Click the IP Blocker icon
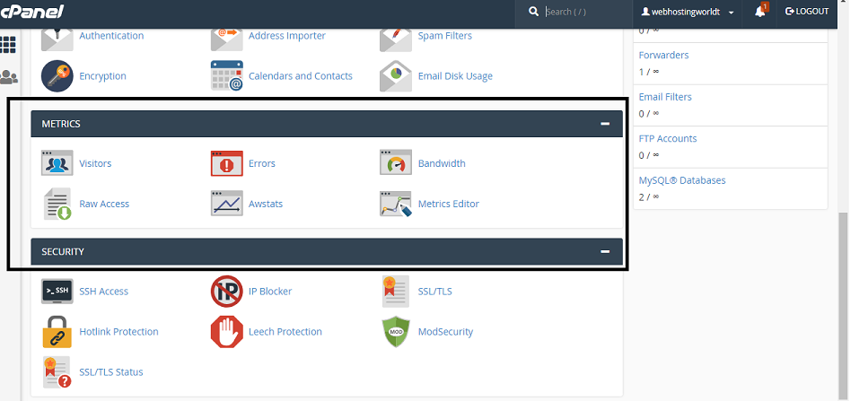Image resolution: width=868 pixels, height=401 pixels. coord(226,291)
